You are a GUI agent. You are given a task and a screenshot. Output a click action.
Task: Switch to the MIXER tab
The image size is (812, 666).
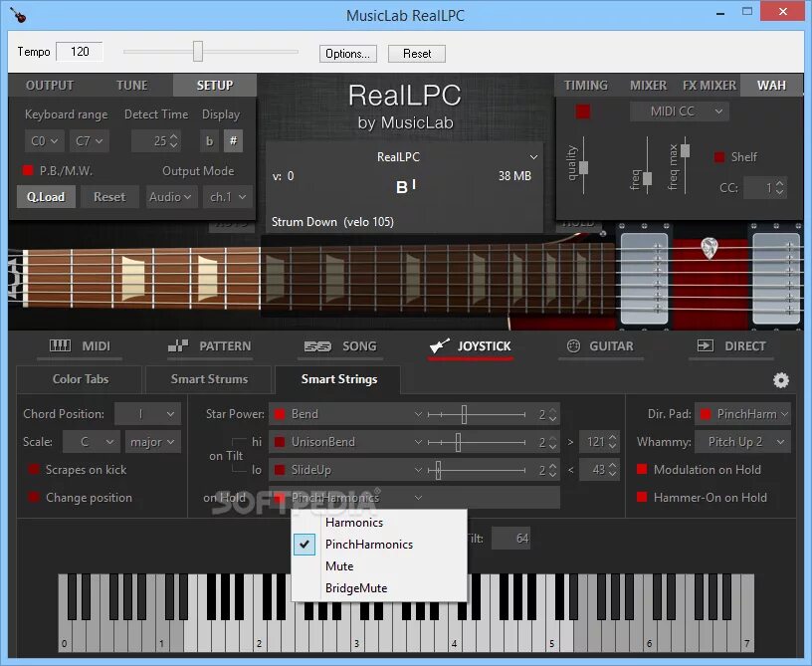tap(649, 86)
